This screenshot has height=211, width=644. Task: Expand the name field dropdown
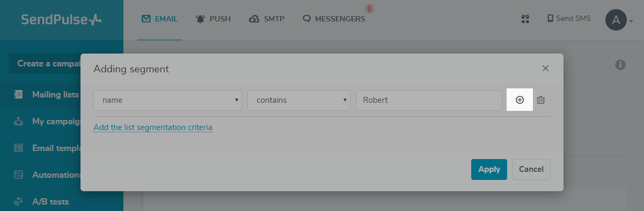tap(167, 100)
